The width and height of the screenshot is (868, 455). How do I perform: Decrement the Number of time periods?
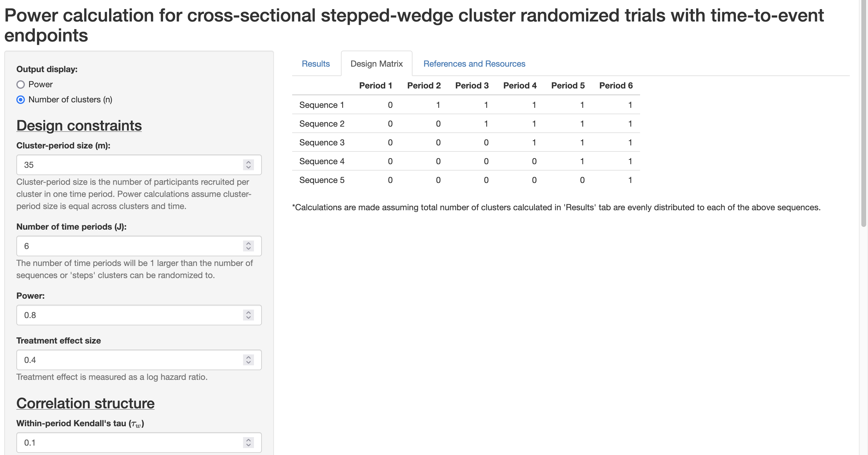click(248, 248)
